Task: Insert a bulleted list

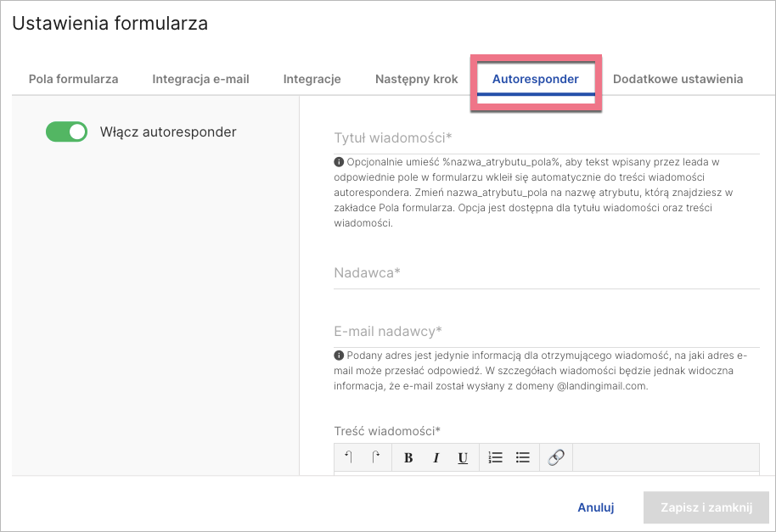Action: [x=523, y=457]
